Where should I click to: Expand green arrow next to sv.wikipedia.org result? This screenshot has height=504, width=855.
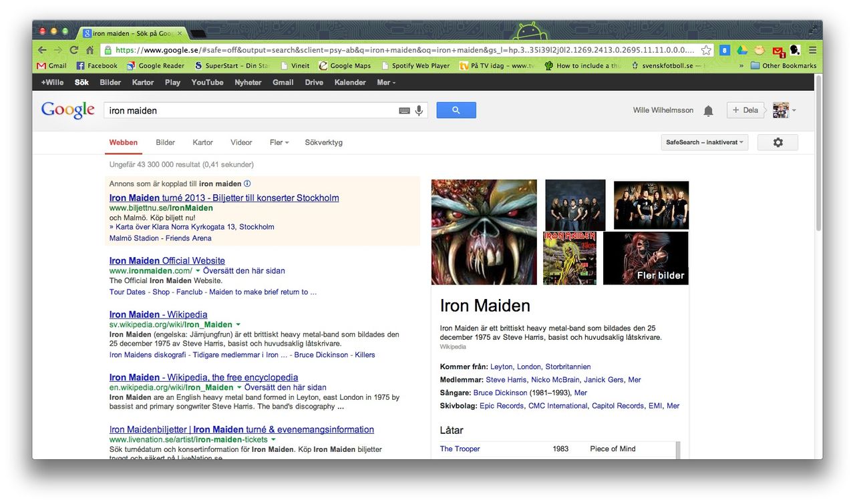tap(238, 324)
